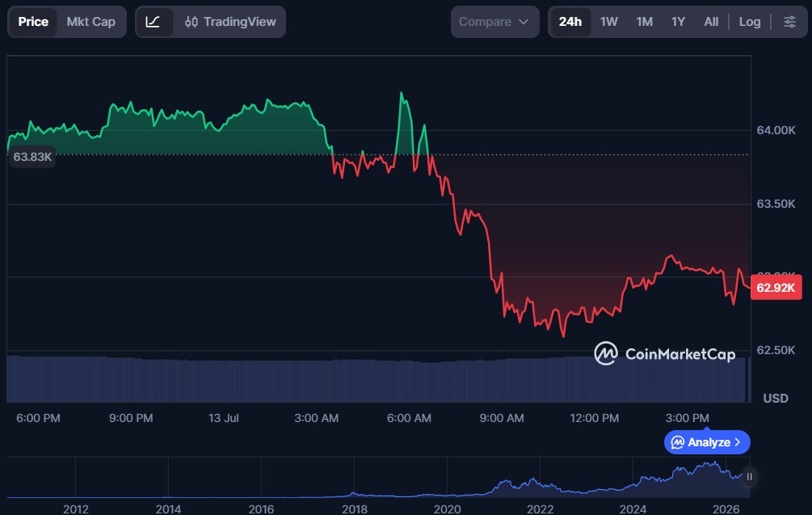Select the 1Y time range
Image resolution: width=812 pixels, height=515 pixels.
coord(679,22)
